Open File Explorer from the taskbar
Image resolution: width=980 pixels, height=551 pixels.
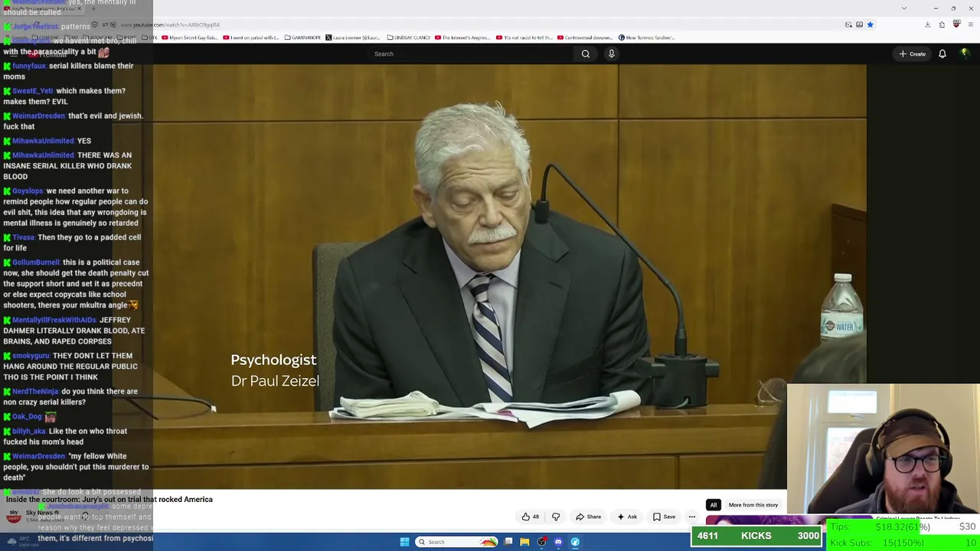click(x=524, y=542)
